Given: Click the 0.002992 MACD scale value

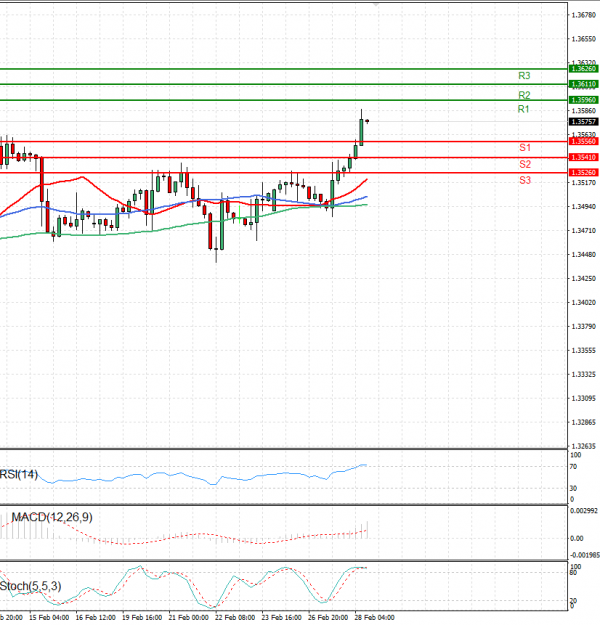Looking at the screenshot, I should 584,511.
